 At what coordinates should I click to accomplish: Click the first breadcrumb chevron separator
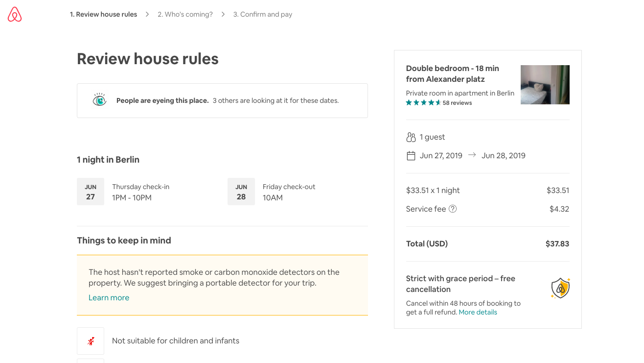pyautogui.click(x=147, y=14)
